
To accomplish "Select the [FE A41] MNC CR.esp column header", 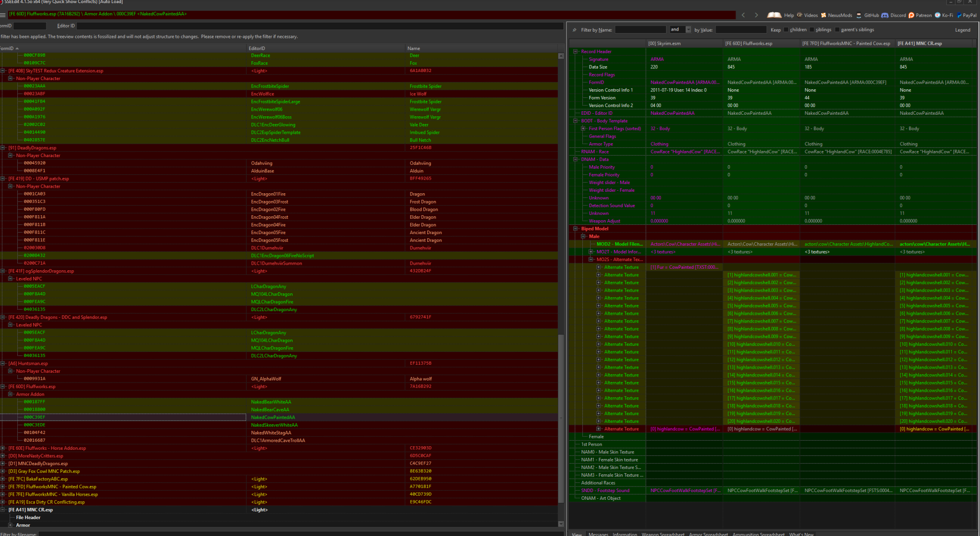I will click(x=934, y=43).
